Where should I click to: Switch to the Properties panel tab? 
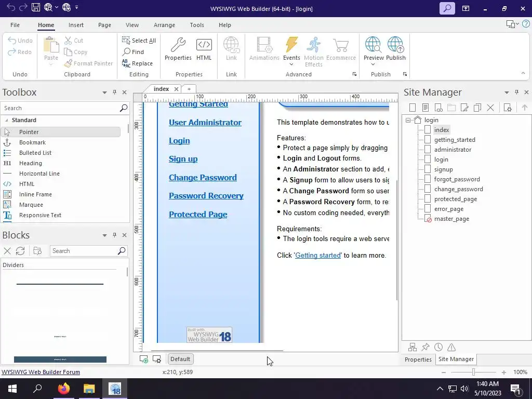(x=418, y=360)
